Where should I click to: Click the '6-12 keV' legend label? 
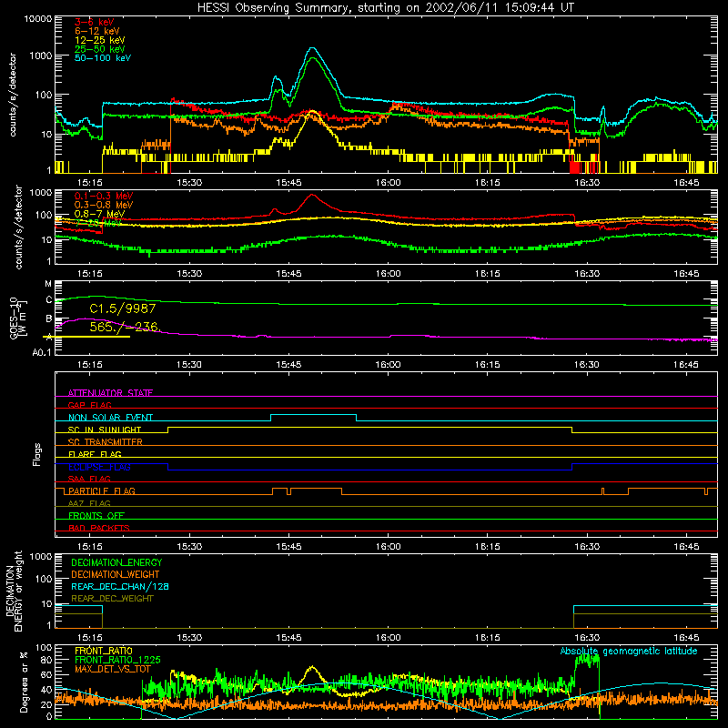click(97, 31)
